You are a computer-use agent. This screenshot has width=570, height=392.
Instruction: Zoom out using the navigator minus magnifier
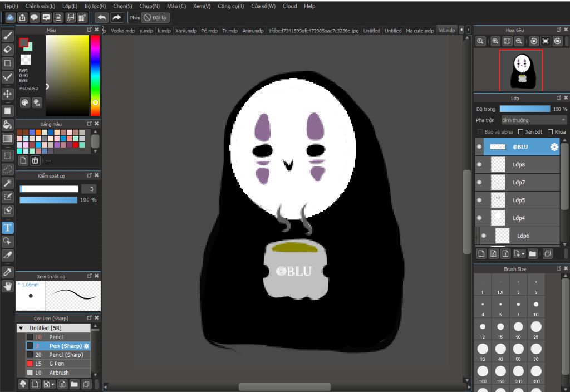pyautogui.click(x=519, y=41)
